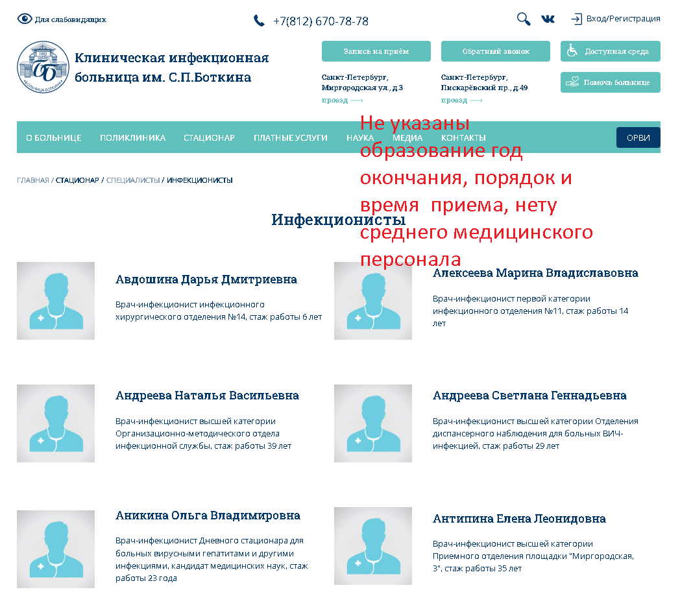Go to ГЛАВНАЯ in breadcrumbs
Viewport: 680px width, 616px height.
click(32, 180)
